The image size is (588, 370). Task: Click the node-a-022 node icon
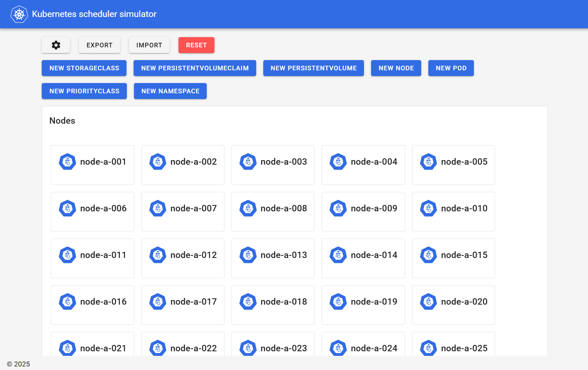158,348
